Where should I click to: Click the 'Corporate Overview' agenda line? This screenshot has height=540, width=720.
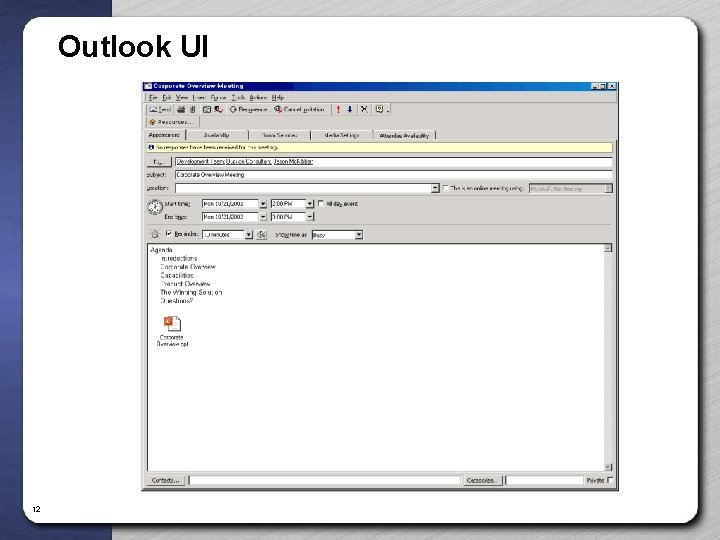(x=188, y=267)
